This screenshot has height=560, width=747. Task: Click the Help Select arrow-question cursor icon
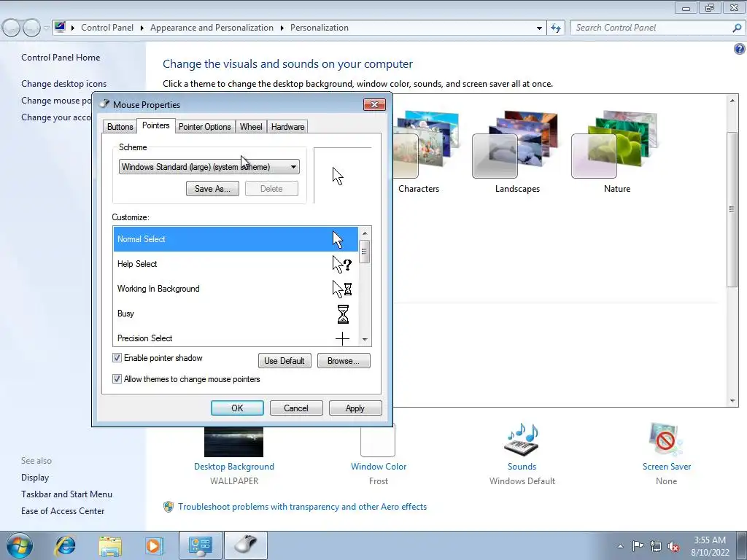click(x=342, y=264)
